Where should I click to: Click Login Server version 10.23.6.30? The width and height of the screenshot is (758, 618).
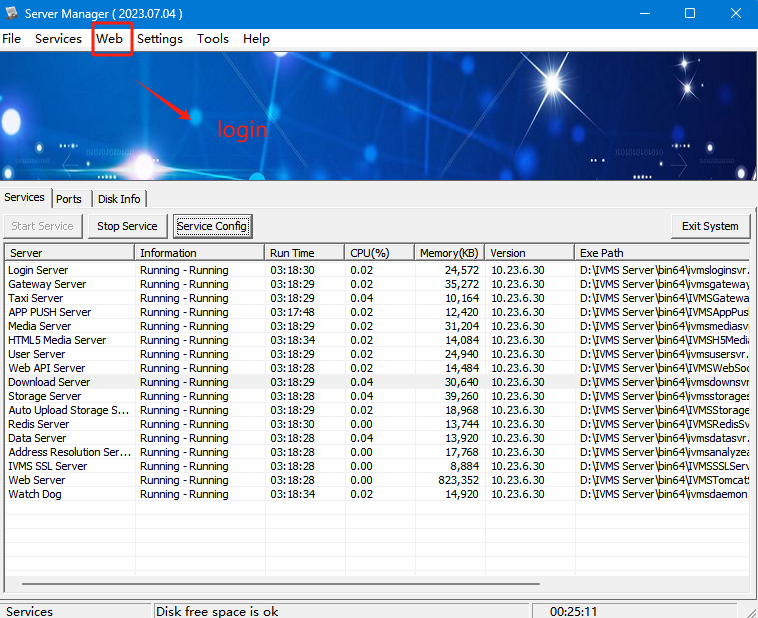click(518, 270)
